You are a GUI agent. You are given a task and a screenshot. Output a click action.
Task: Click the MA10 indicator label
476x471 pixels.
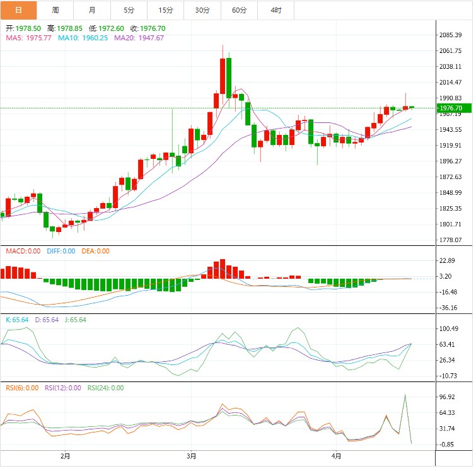[83, 38]
